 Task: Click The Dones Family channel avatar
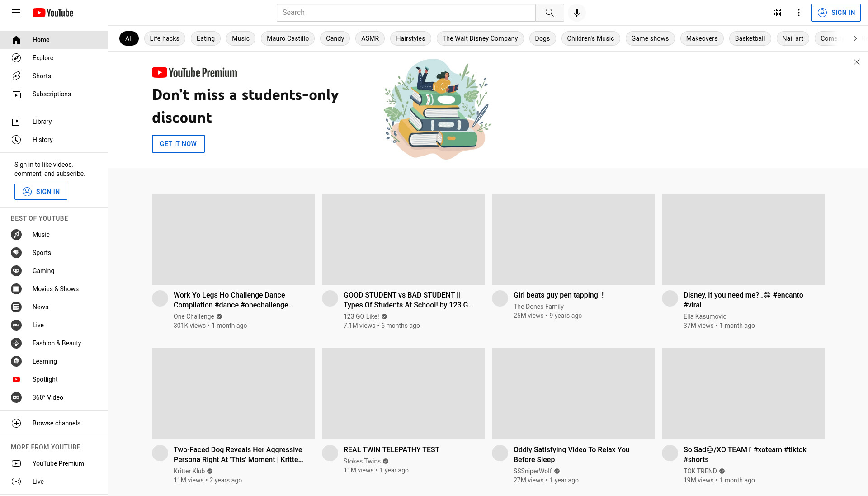[x=500, y=298]
